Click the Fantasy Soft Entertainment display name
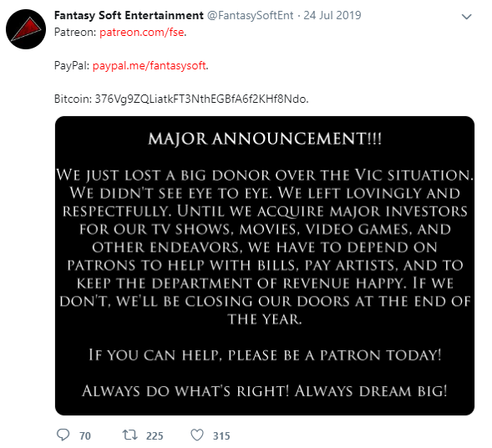 tap(129, 15)
